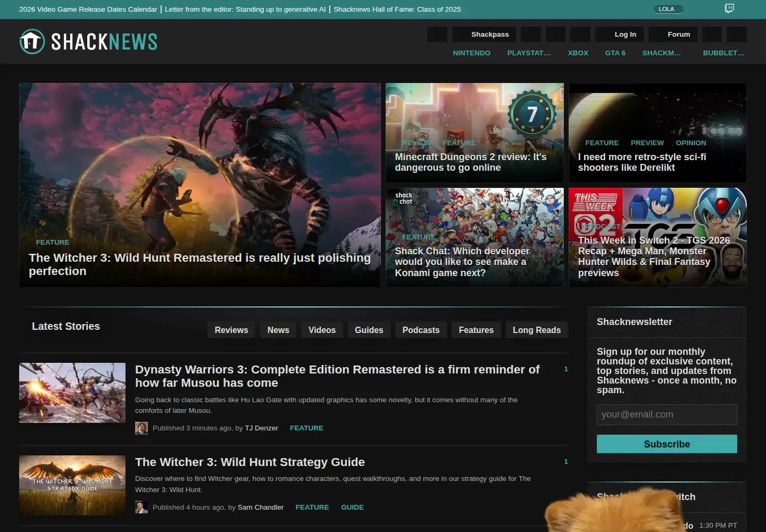This screenshot has height=532, width=766.
Task: Open Dynasty Warriors 3 Complete Edition headline
Action: (337, 376)
